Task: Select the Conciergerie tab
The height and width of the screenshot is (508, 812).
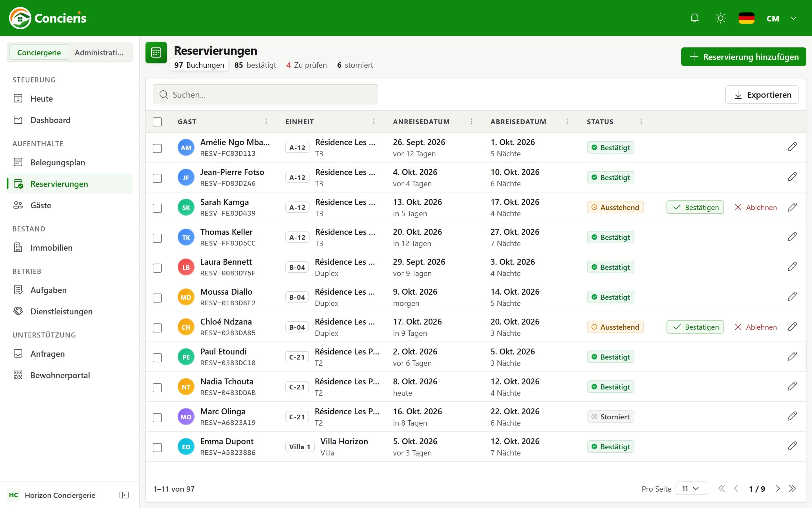Action: tap(39, 52)
